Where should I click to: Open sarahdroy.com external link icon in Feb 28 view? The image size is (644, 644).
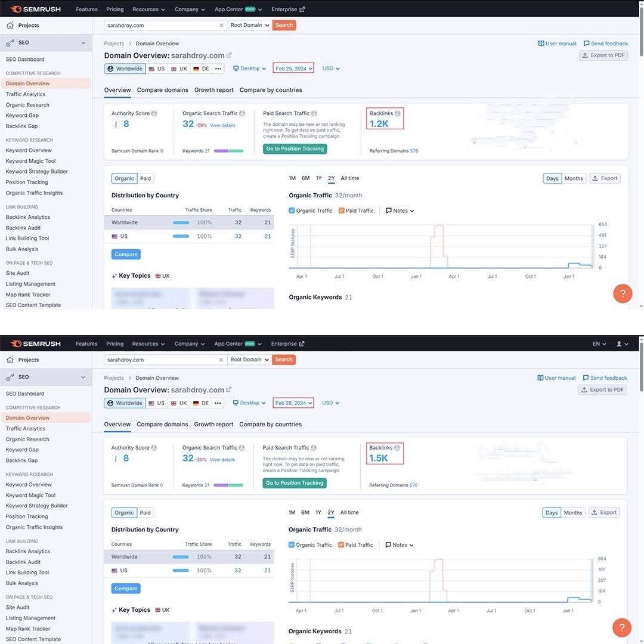click(x=228, y=389)
